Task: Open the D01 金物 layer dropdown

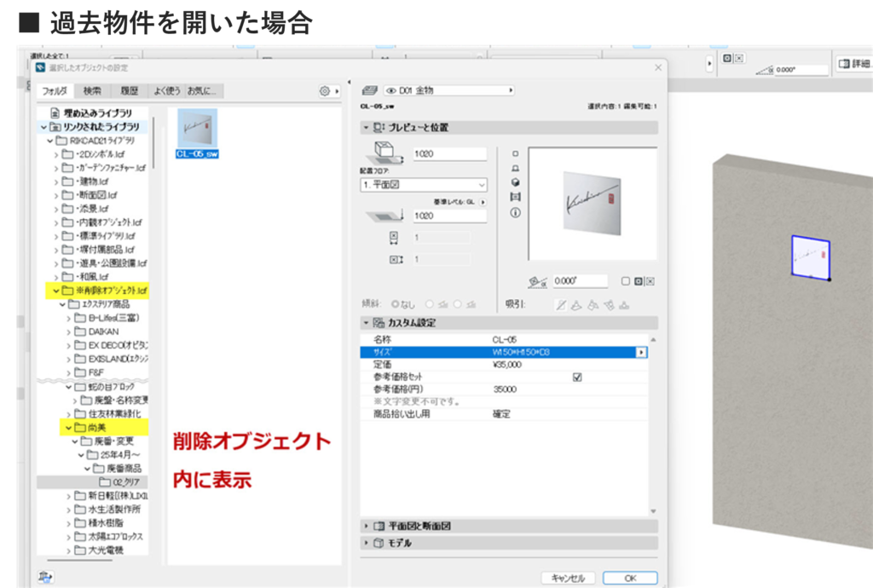Action: click(448, 90)
